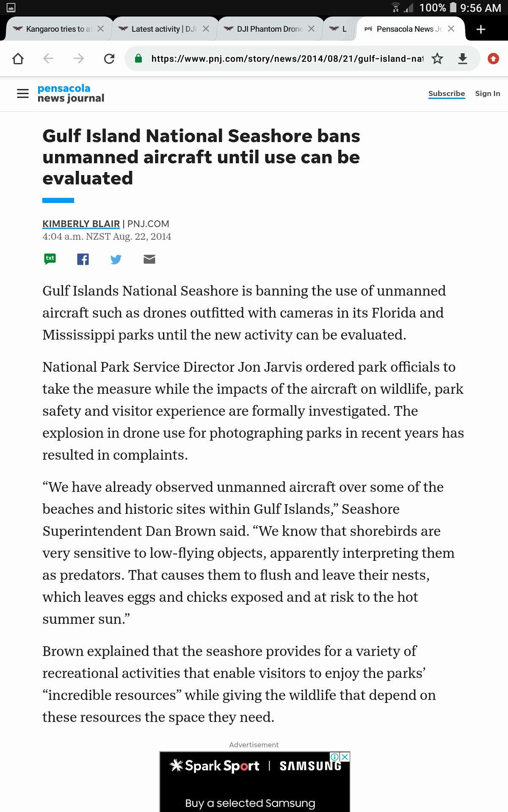Share article on Facebook
508x812 pixels.
point(83,259)
